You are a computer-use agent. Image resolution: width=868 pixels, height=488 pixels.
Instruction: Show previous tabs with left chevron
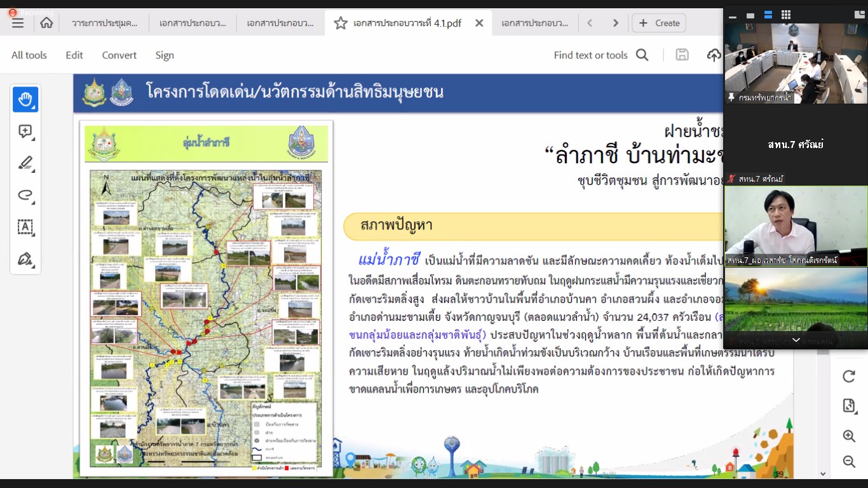pyautogui.click(x=590, y=23)
